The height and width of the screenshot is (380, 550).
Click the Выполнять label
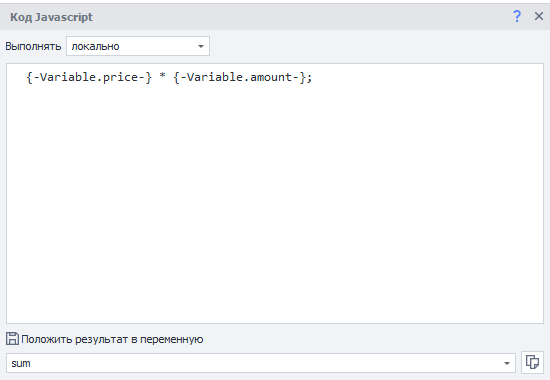pyautogui.click(x=33, y=46)
